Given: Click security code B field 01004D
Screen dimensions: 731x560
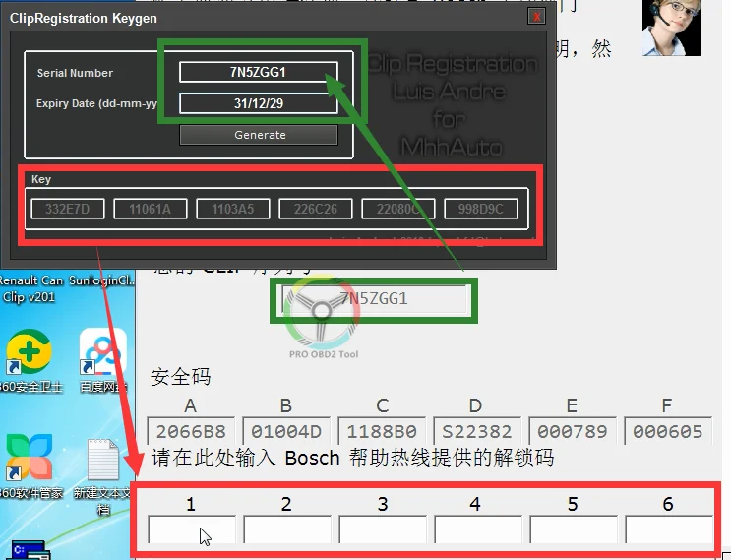Looking at the screenshot, I should (x=286, y=431).
